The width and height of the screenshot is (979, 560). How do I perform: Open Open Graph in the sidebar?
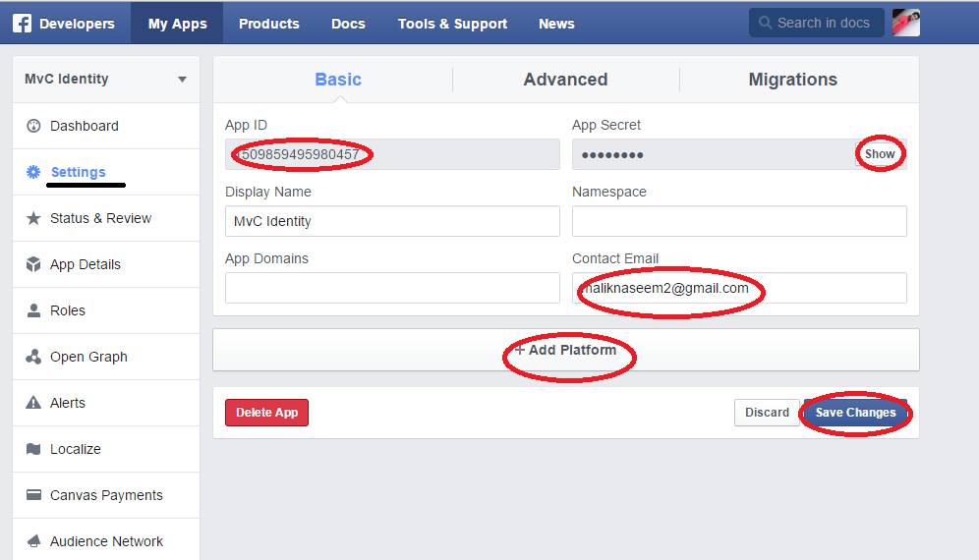coord(106,357)
